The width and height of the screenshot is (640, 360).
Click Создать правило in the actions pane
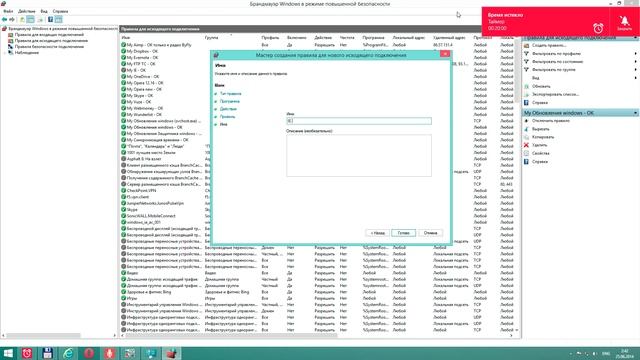pos(549,46)
